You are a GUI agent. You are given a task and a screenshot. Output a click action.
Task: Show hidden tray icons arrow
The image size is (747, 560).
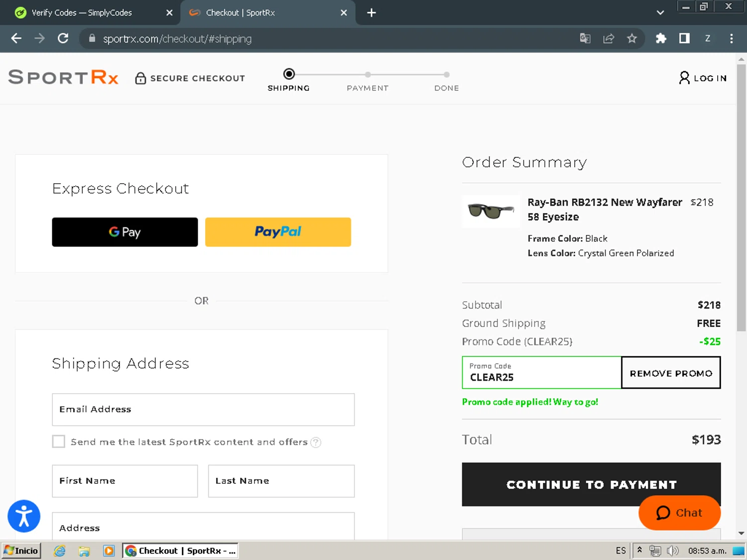coord(639,551)
